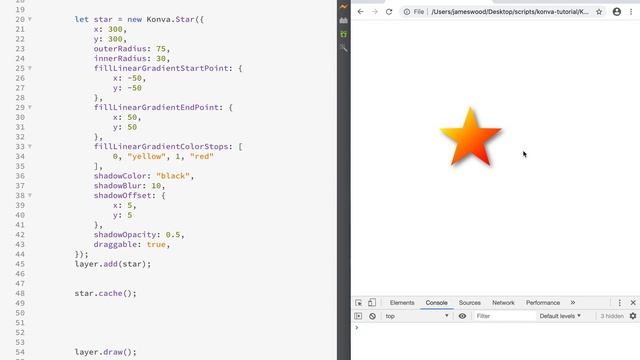Image resolution: width=640 pixels, height=360 pixels.
Task: Click the "red" color stop string
Action: (x=202, y=156)
